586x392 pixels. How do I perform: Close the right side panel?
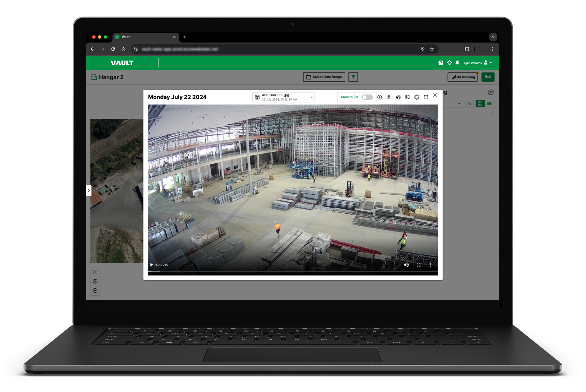click(x=491, y=92)
